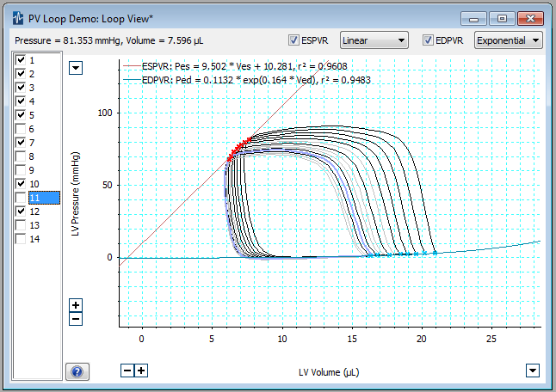
Task: Minimize the Loop View window
Action: (473, 18)
